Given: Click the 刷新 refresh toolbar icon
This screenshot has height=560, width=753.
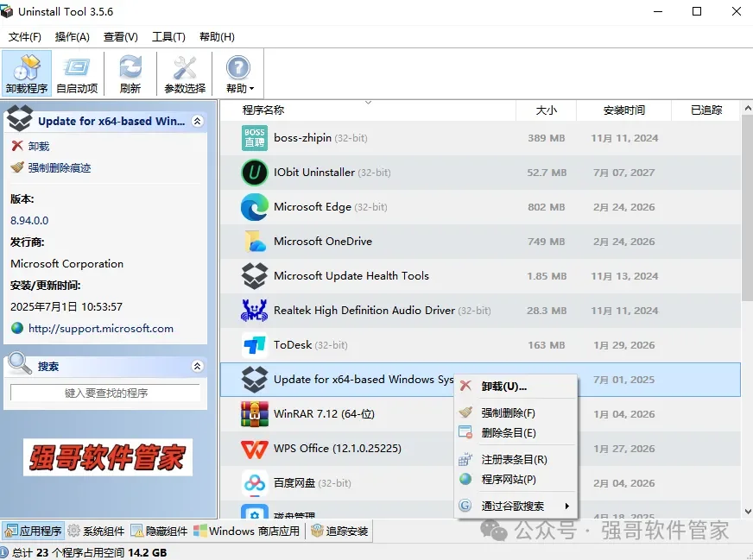Looking at the screenshot, I should tap(130, 73).
